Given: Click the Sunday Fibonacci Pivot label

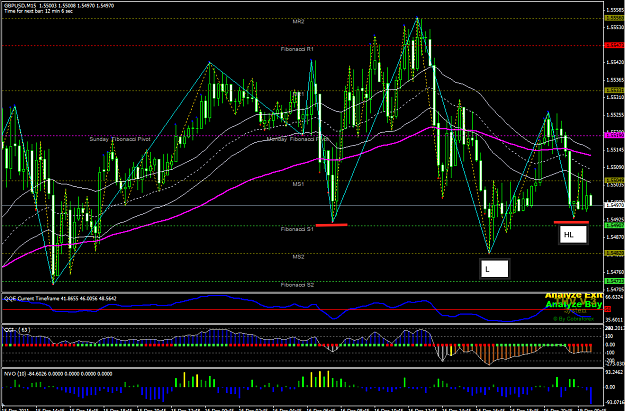Looking at the screenshot, I should tap(120, 140).
